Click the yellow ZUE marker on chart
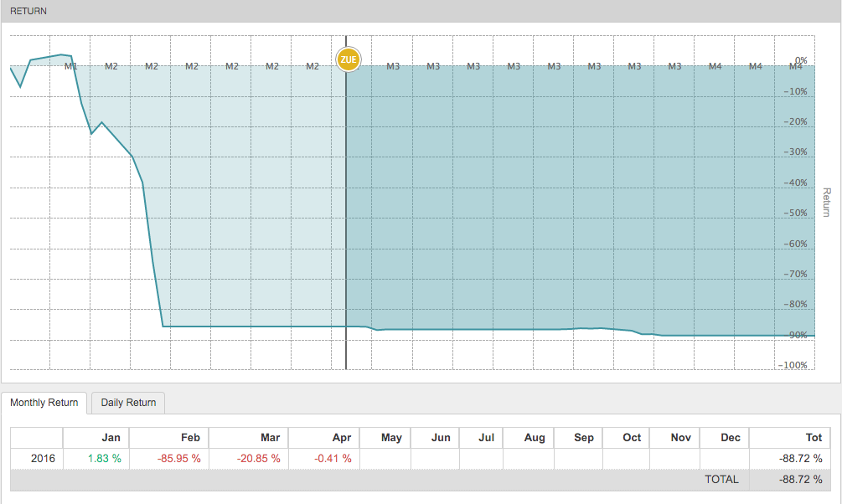The width and height of the screenshot is (842, 504). click(348, 59)
